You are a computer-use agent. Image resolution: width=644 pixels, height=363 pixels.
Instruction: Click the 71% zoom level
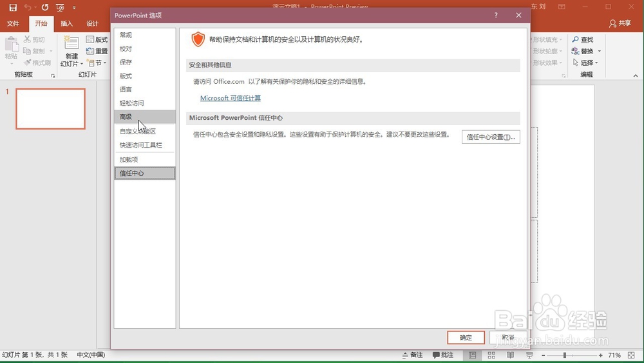(x=614, y=355)
